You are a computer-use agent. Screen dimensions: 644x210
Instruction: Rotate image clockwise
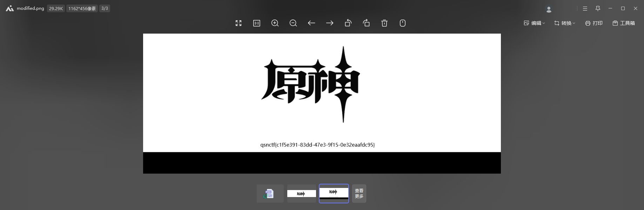point(366,23)
